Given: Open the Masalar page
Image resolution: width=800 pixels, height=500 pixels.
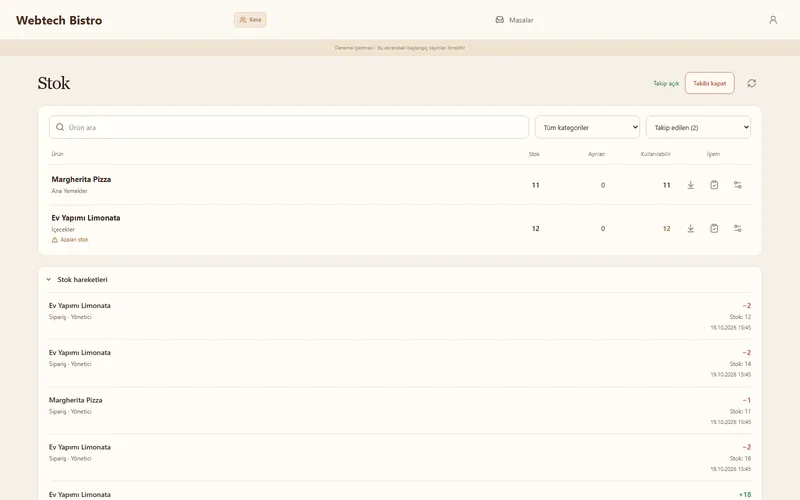Looking at the screenshot, I should [x=514, y=20].
